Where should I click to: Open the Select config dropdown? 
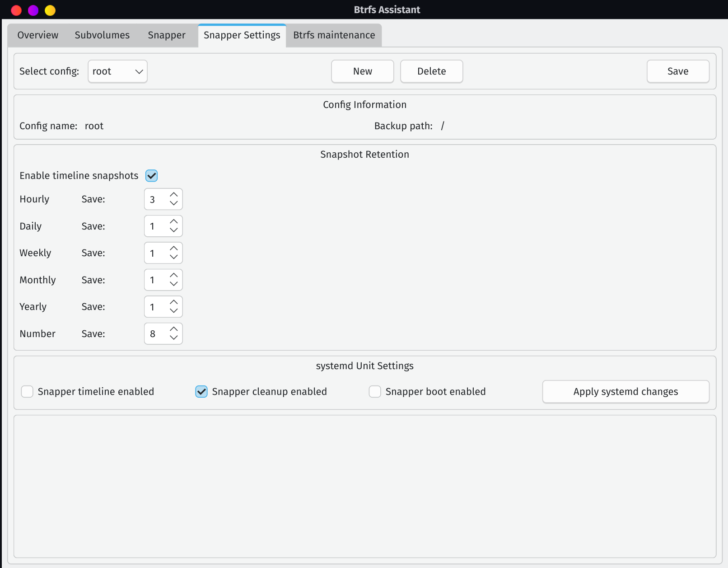click(x=118, y=71)
